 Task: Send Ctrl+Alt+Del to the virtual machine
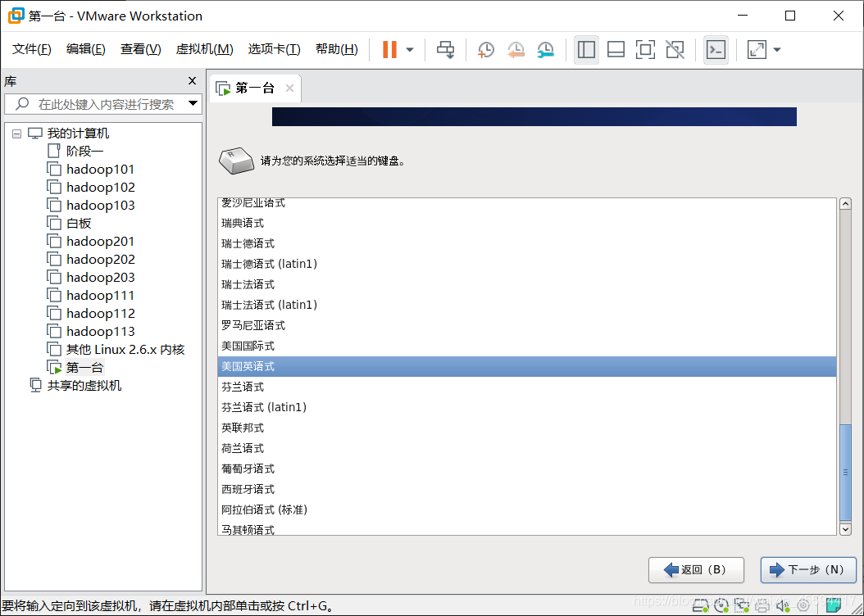(x=445, y=49)
